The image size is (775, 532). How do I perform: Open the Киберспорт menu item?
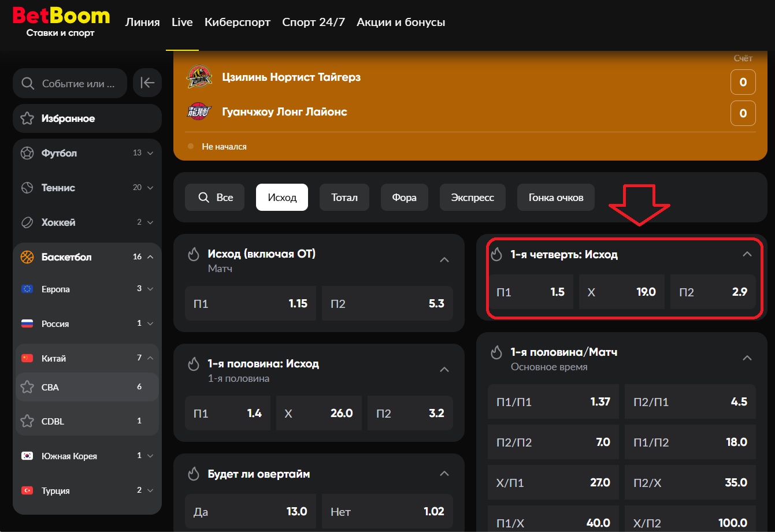[238, 23]
